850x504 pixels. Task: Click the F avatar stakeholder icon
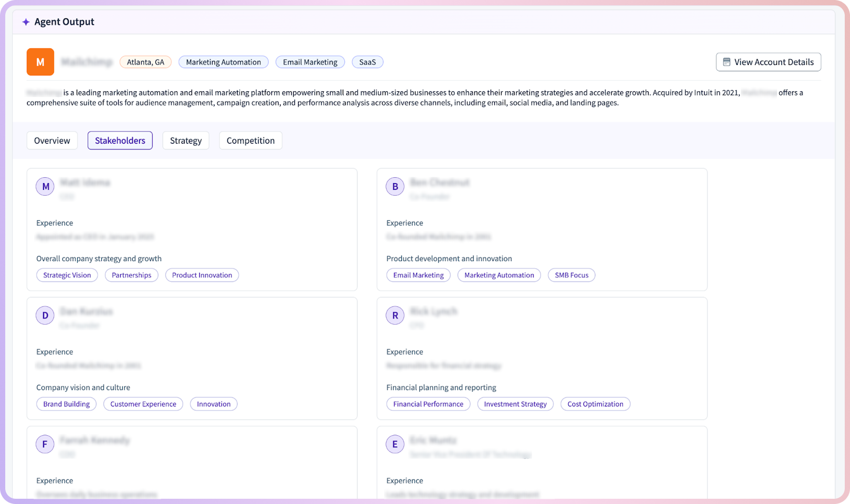tap(45, 444)
